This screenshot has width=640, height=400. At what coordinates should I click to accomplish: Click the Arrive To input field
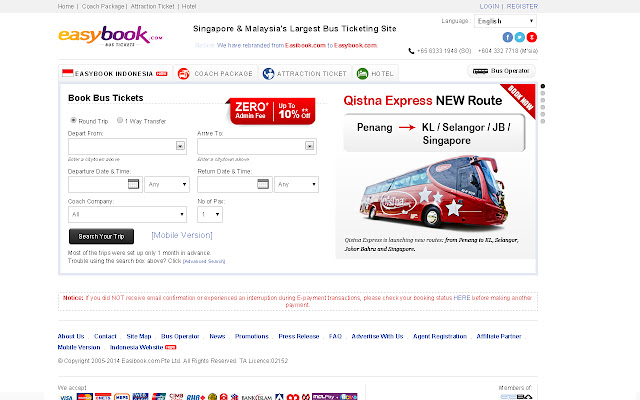click(257, 146)
